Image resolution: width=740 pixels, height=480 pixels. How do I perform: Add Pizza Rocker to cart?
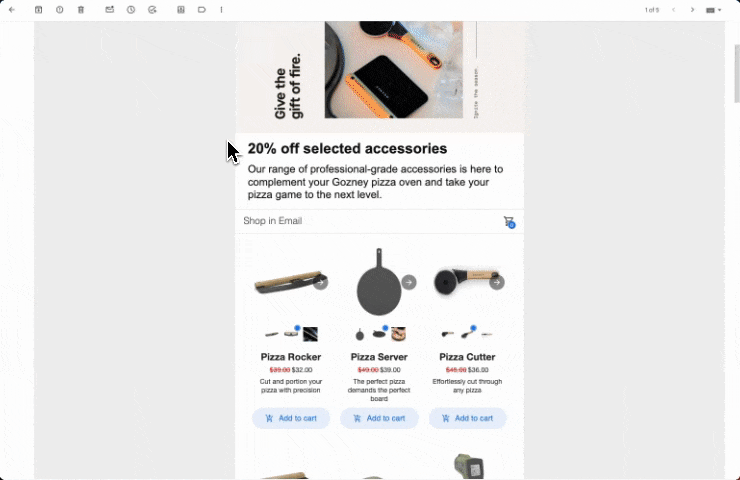[291, 418]
